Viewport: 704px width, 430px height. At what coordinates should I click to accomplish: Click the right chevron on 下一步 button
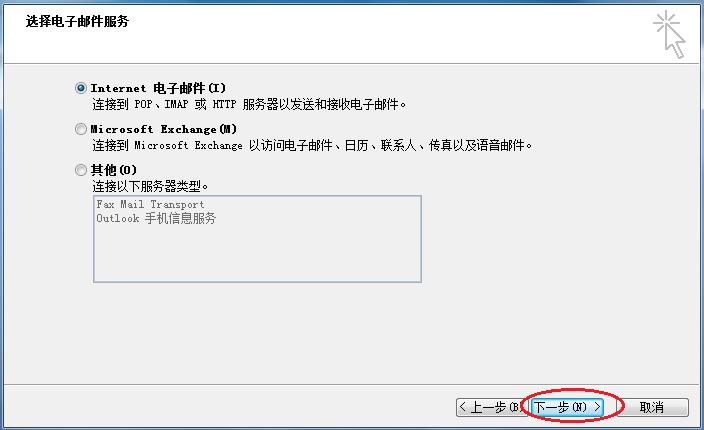597,407
